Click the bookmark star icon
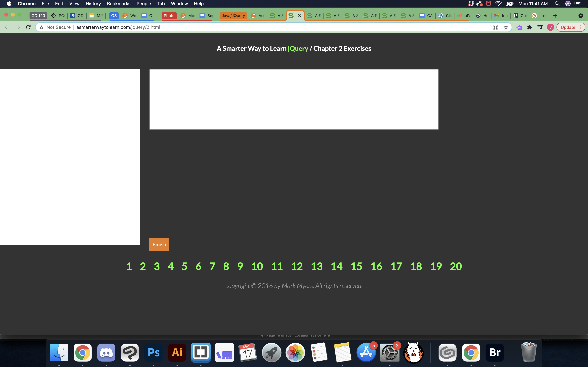 click(506, 27)
